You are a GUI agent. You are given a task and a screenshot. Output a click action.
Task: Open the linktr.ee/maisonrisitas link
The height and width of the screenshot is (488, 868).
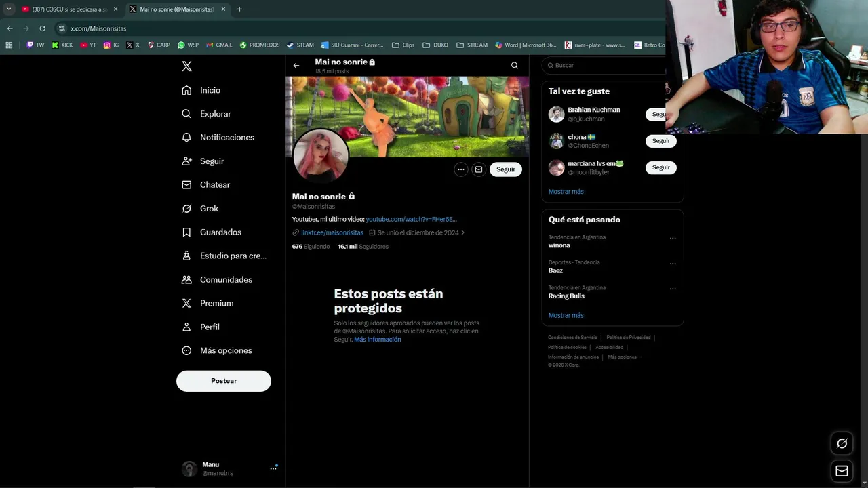[x=332, y=232]
